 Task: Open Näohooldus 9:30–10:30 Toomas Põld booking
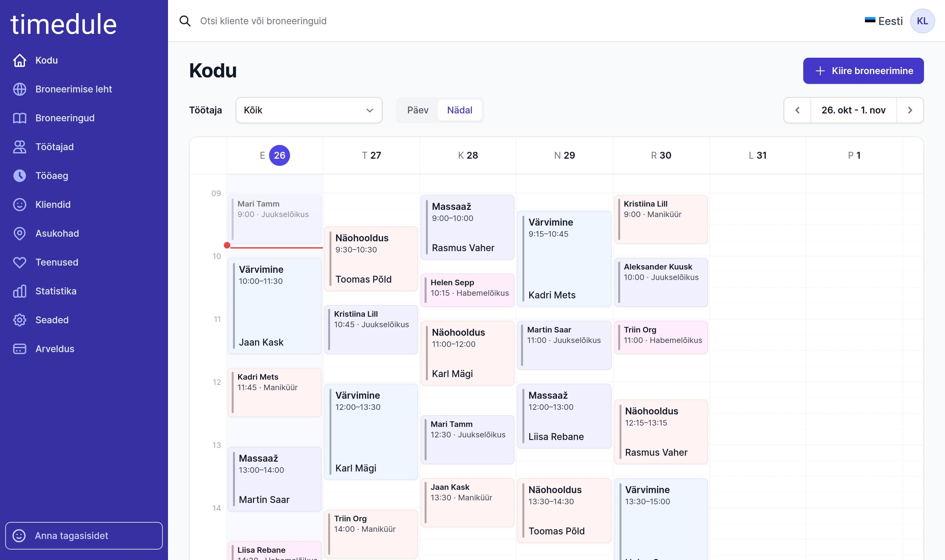(371, 258)
